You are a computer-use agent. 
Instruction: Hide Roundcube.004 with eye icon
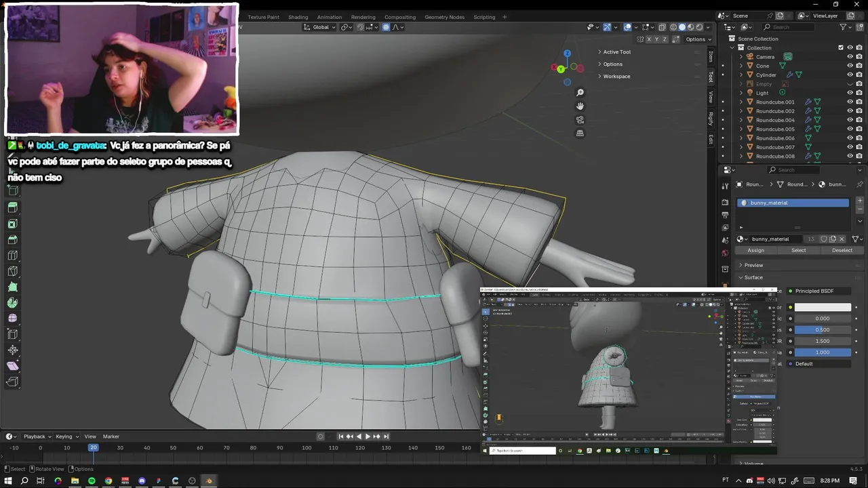(850, 120)
